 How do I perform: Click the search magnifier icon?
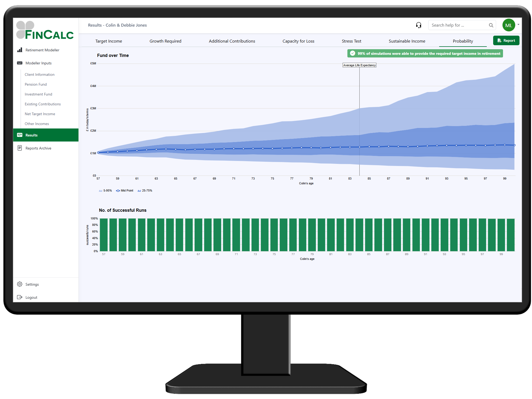(x=491, y=25)
